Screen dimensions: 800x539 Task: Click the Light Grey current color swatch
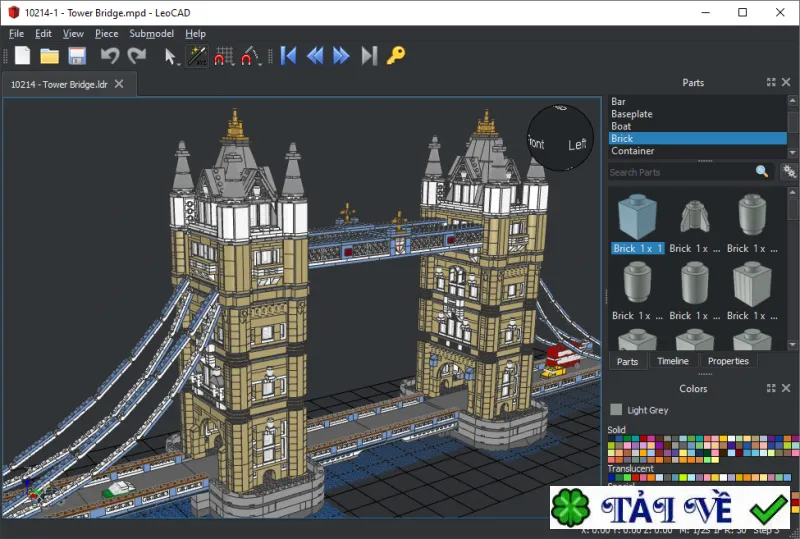(616, 409)
